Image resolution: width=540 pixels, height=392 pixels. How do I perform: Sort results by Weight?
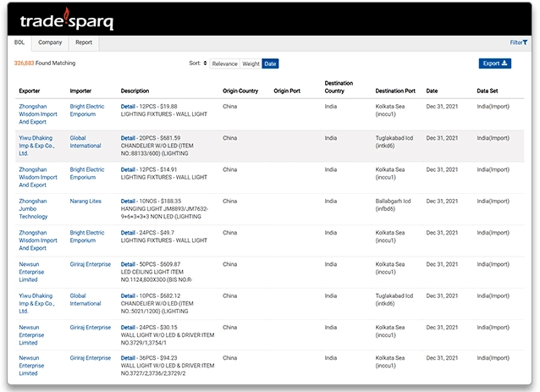[251, 63]
